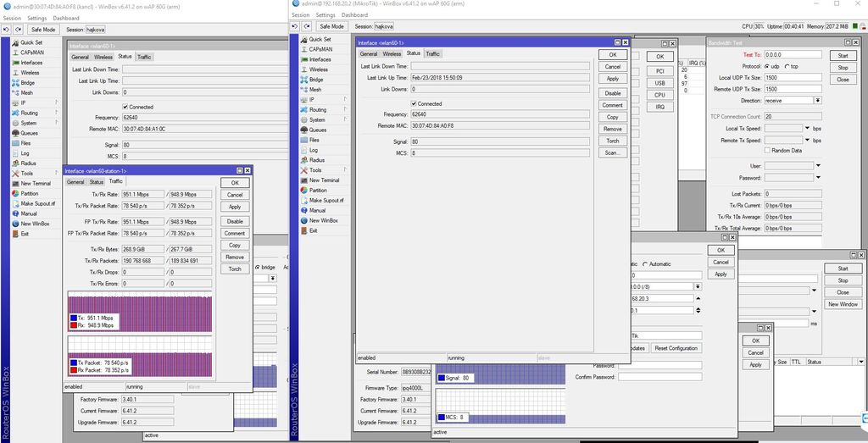Expand User field arrow in Bandwidth Test
This screenshot has width=868, height=443.
(x=818, y=166)
